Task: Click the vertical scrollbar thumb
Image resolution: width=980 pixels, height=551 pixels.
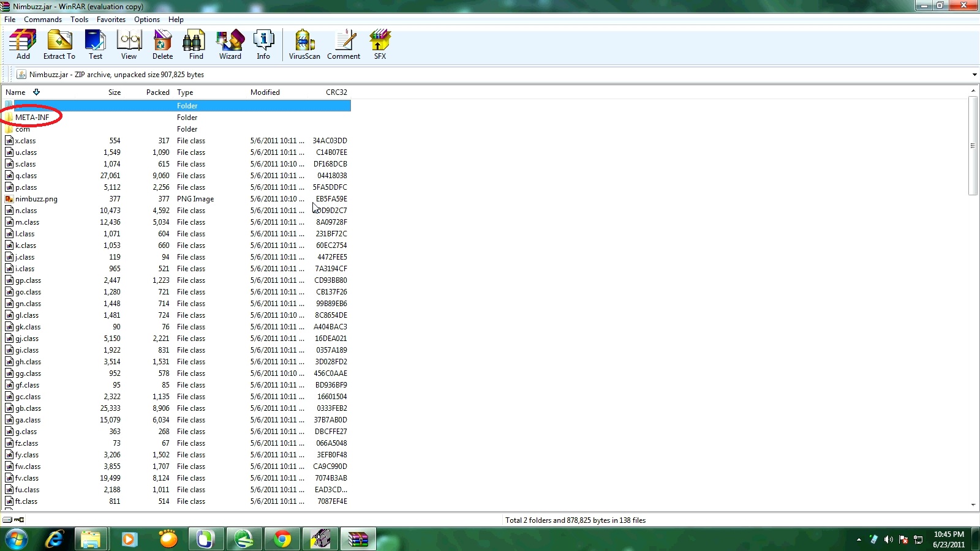Action: point(973,145)
